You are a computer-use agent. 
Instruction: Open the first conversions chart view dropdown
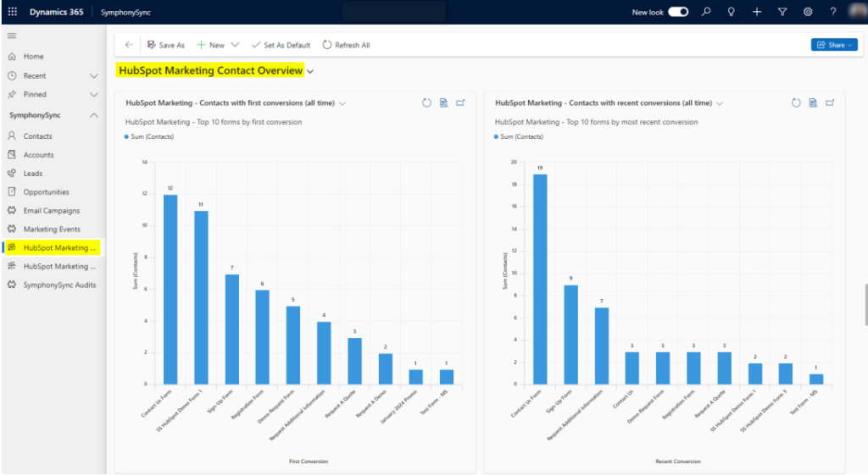click(342, 103)
